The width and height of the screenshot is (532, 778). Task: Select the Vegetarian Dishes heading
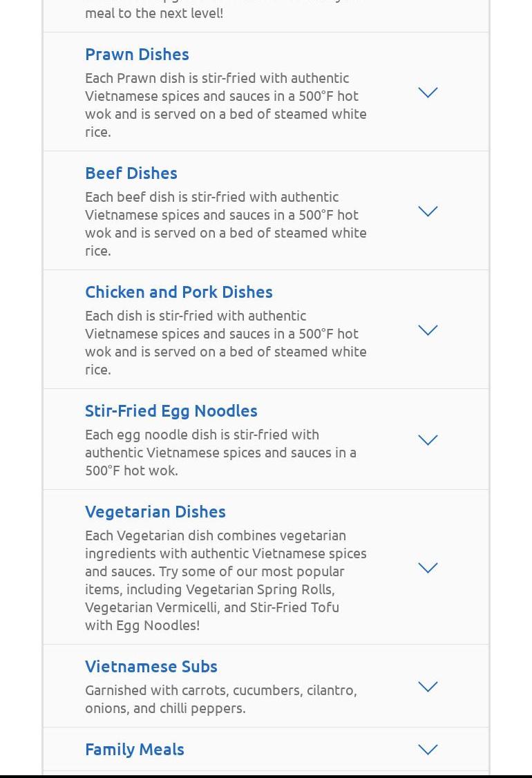point(155,511)
